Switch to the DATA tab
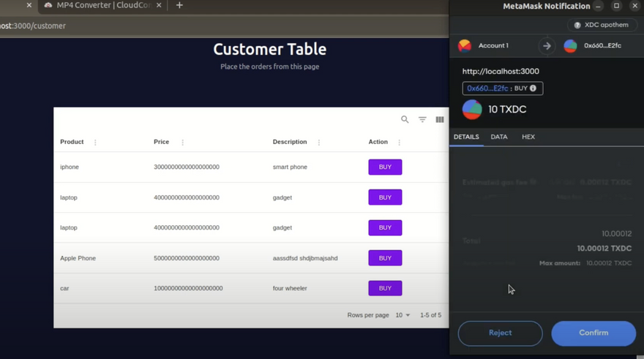Screen dimensions: 644x359 [x=499, y=137]
